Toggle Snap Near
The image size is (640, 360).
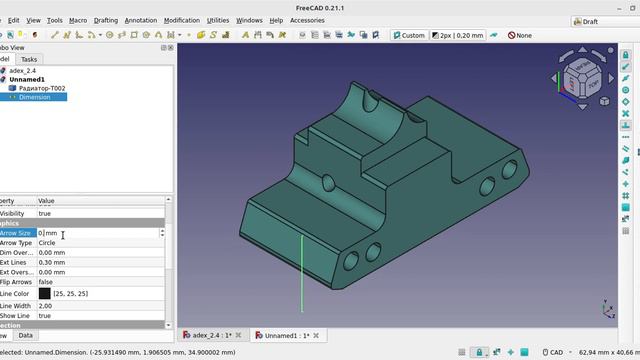pyautogui.click(x=625, y=173)
